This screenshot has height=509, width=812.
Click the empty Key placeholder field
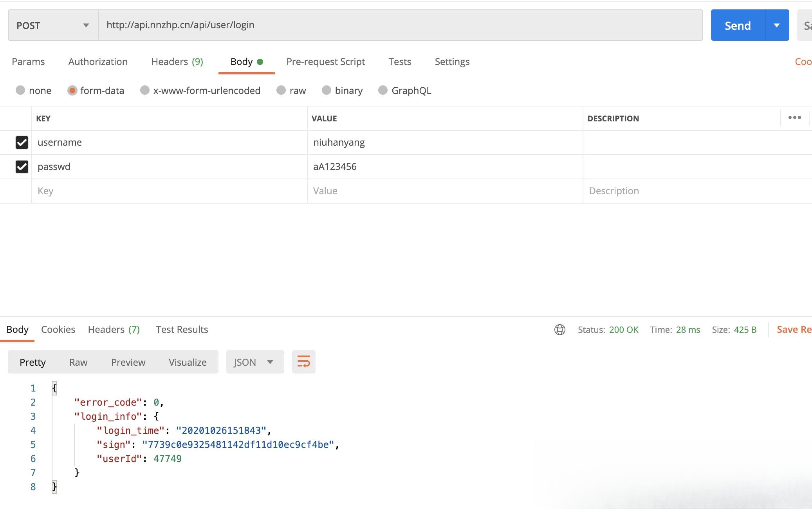click(169, 191)
